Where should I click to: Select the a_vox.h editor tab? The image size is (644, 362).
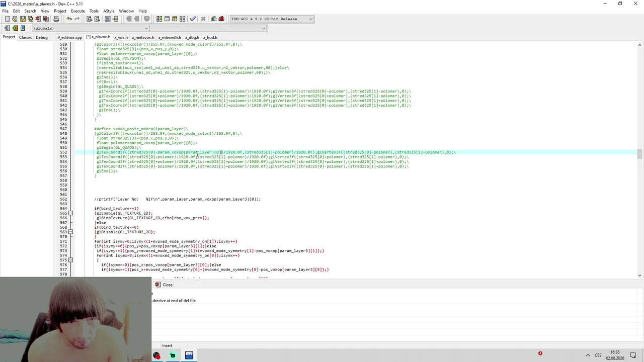pos(121,37)
